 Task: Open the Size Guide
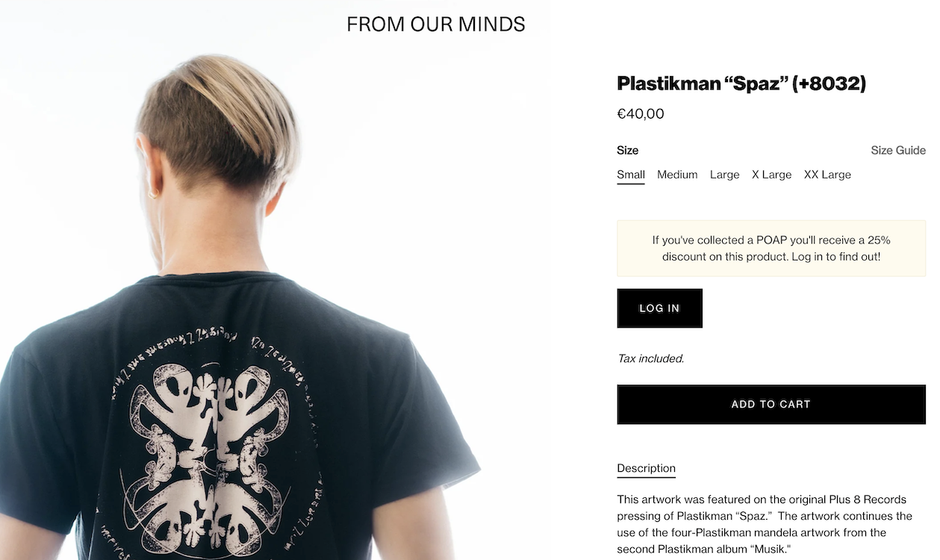[x=898, y=150]
